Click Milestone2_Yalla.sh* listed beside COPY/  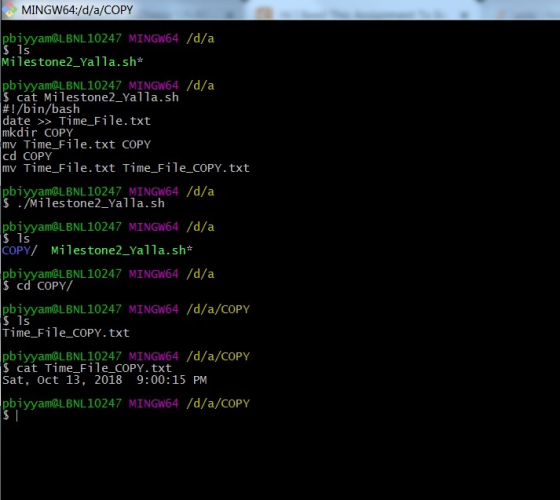click(x=122, y=250)
